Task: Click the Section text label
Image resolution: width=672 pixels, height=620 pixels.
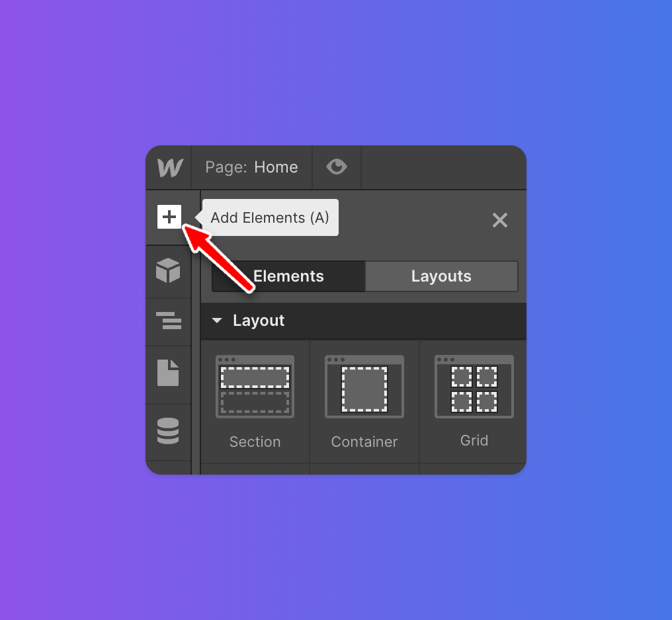Action: click(x=255, y=442)
